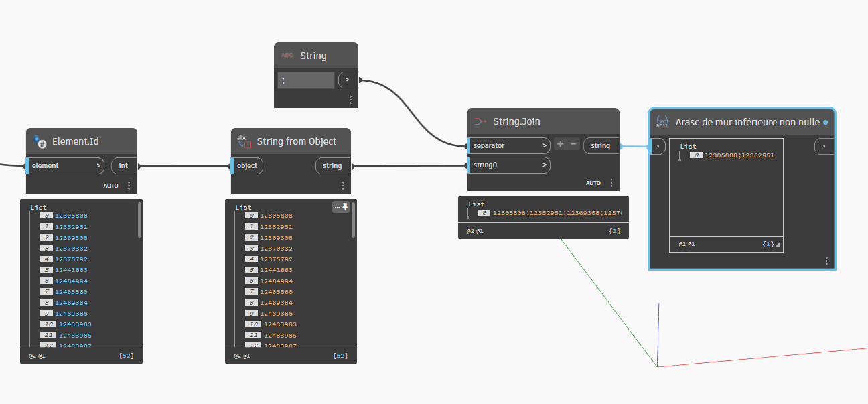Open three-dot menu on String.Join node
This screenshot has height=404, width=868.
click(x=611, y=183)
